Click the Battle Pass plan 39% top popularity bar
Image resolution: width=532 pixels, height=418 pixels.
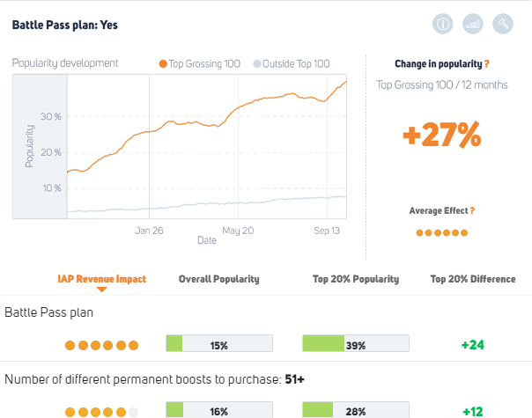(356, 345)
